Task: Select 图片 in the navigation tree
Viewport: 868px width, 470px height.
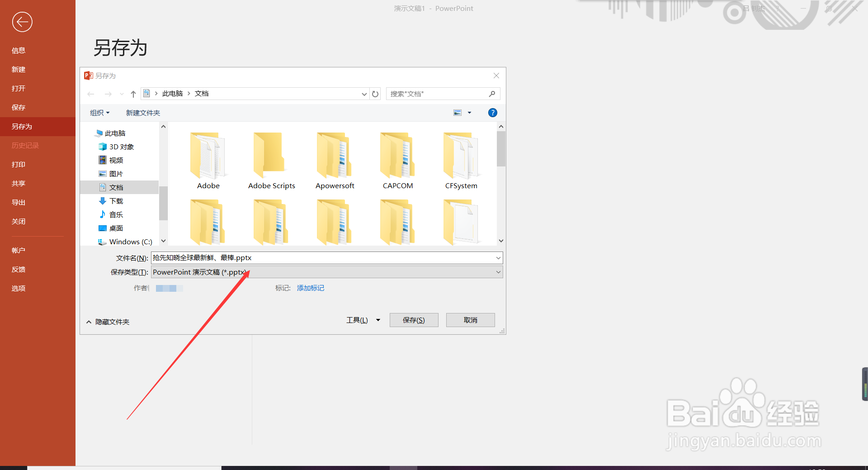Action: pyautogui.click(x=116, y=174)
